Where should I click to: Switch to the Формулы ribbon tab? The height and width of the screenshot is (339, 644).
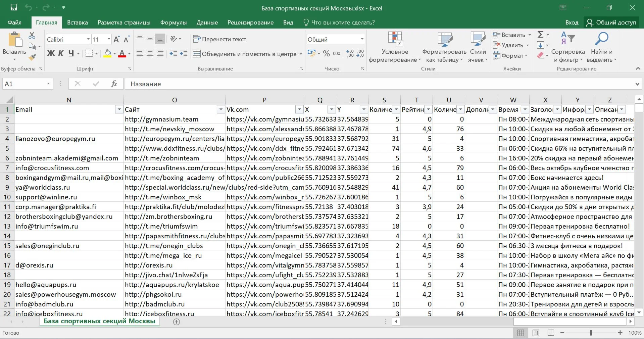coord(173,22)
